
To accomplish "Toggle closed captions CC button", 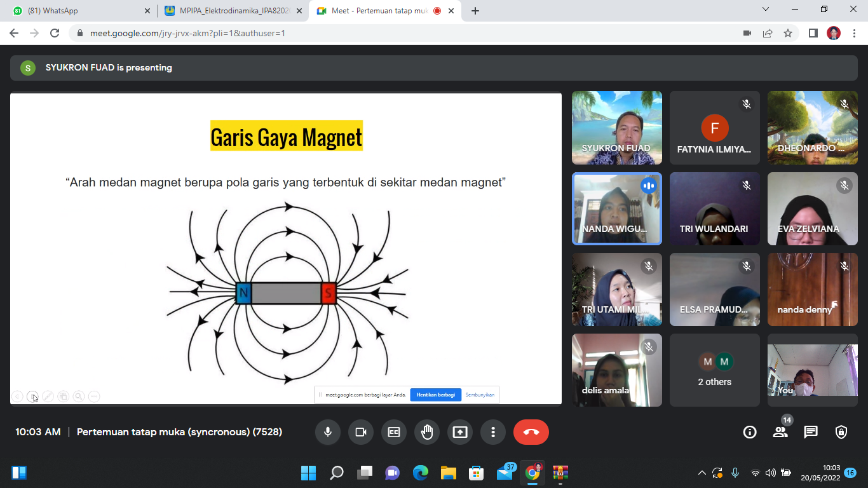I will point(394,432).
